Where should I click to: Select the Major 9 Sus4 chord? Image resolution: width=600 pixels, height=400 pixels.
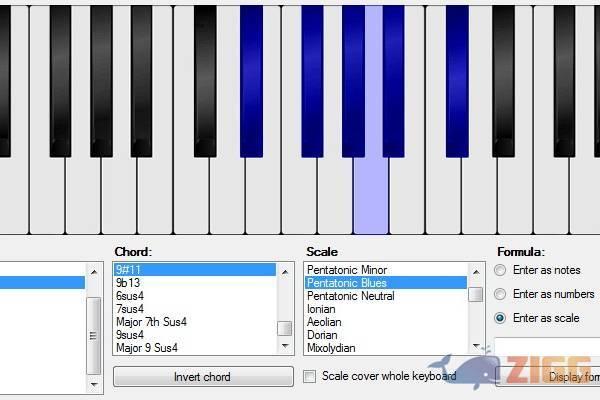click(194, 348)
